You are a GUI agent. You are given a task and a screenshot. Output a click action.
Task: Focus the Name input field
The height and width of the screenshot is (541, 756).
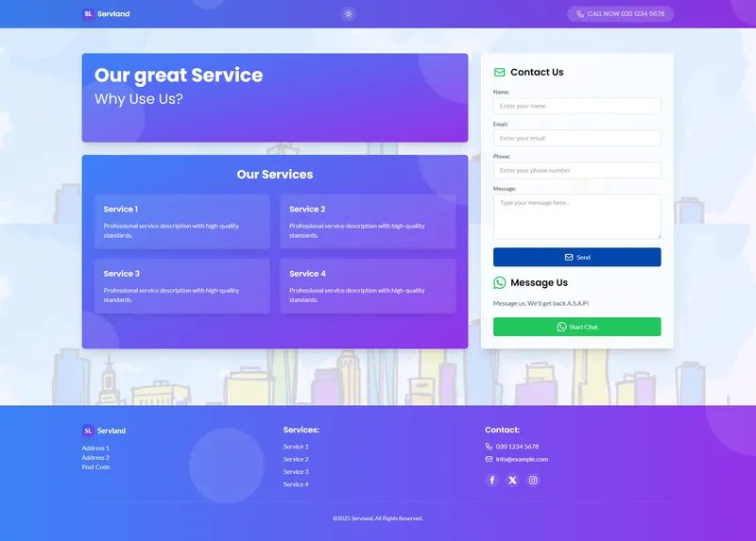coord(576,106)
